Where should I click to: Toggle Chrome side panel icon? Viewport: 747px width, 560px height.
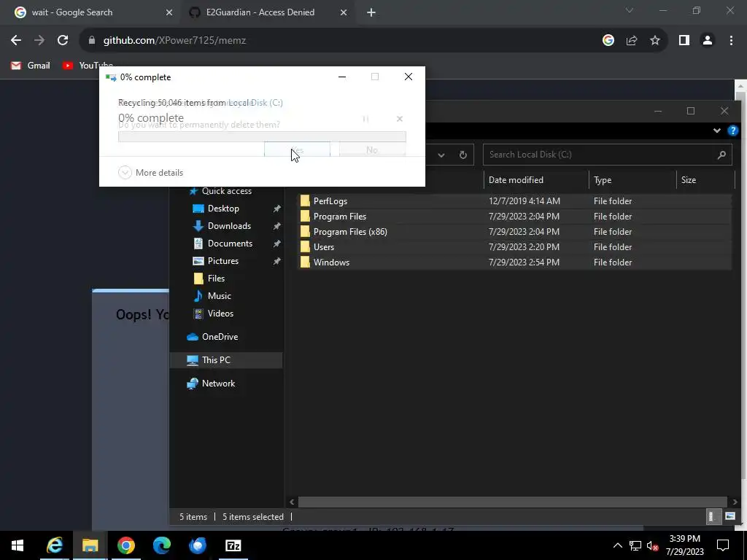684,41
